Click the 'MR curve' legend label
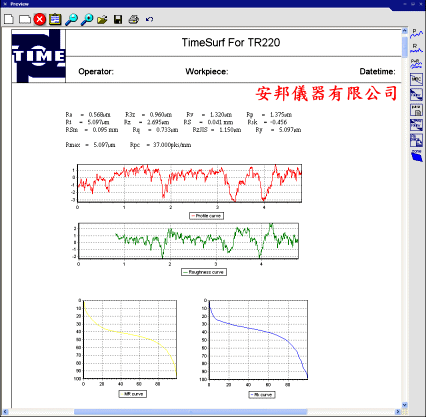This screenshot has width=426, height=417. pos(134,394)
